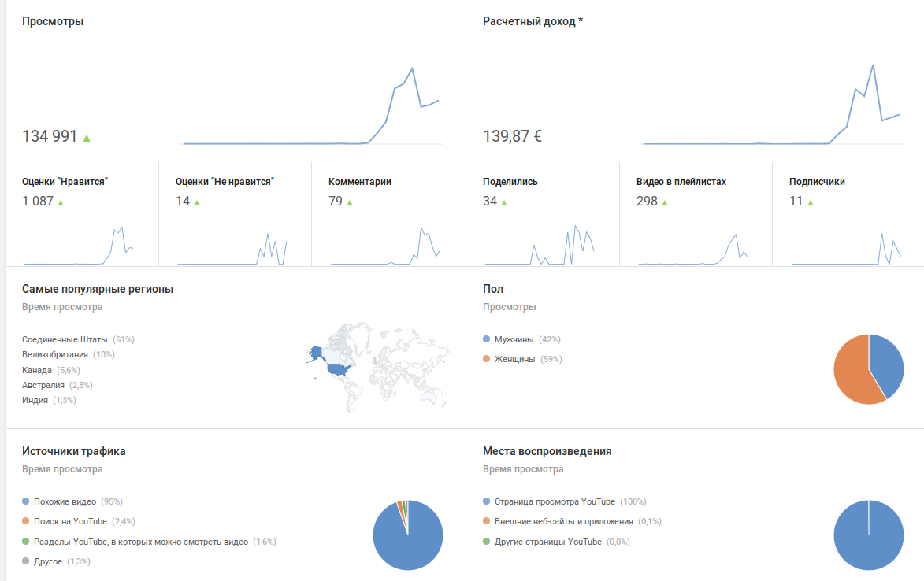
Task: Click the green arrow beside 298 playlist count
Action: click(665, 202)
